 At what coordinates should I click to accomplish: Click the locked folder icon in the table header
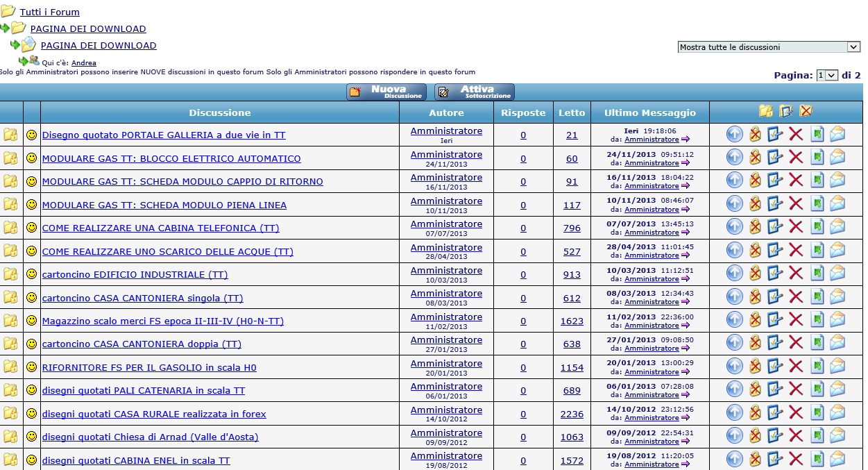pos(766,111)
